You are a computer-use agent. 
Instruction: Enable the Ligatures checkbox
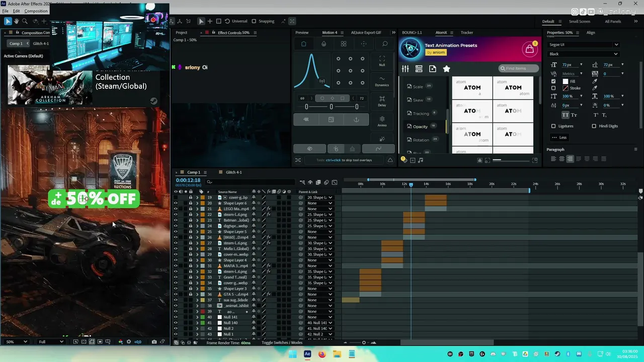(x=553, y=126)
